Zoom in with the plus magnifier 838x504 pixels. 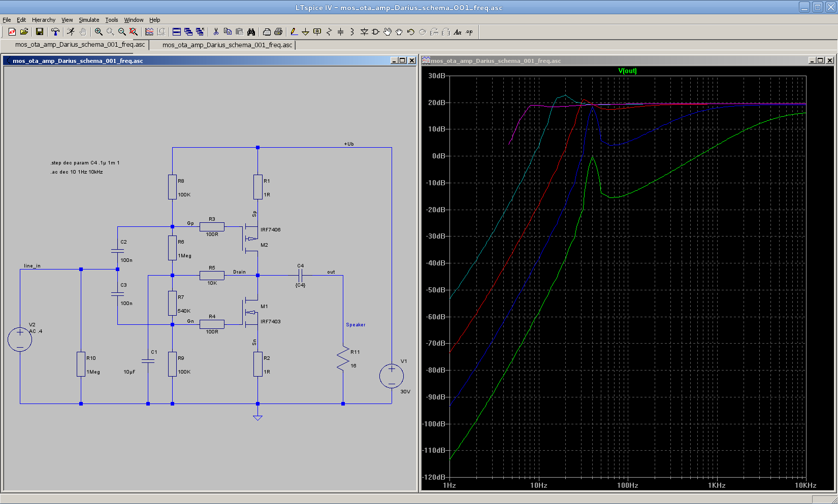click(x=99, y=31)
